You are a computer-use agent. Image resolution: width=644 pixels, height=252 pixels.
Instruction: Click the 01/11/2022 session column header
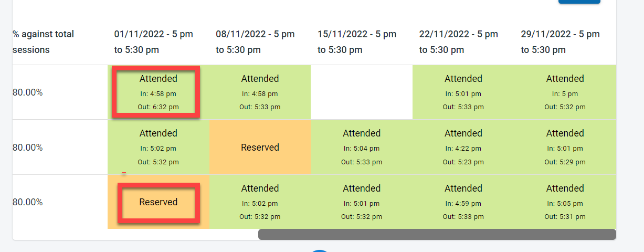point(154,42)
